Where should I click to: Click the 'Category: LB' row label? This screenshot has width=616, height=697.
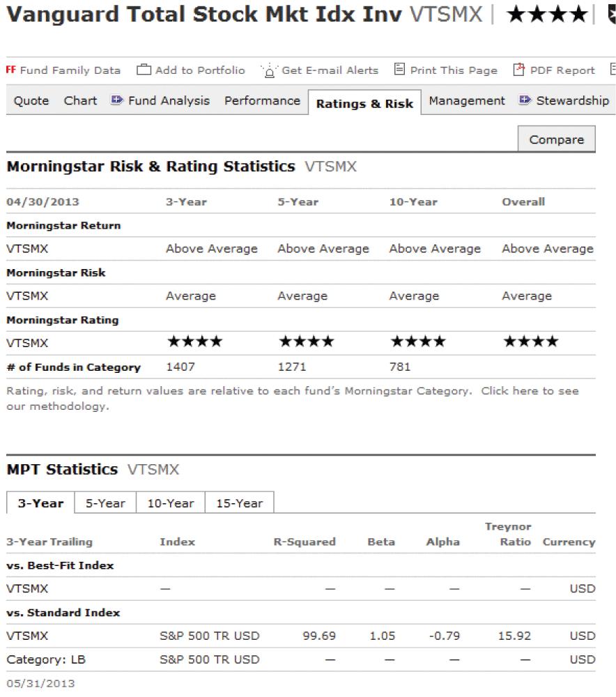pos(46,659)
